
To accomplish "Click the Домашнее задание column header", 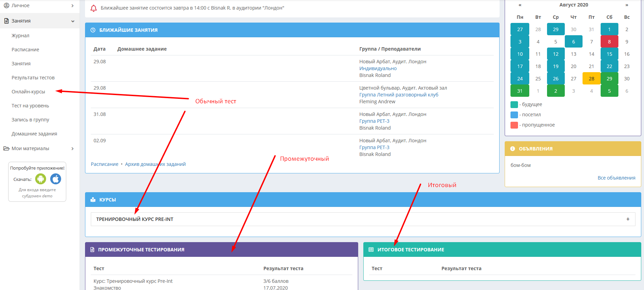I will point(142,49).
